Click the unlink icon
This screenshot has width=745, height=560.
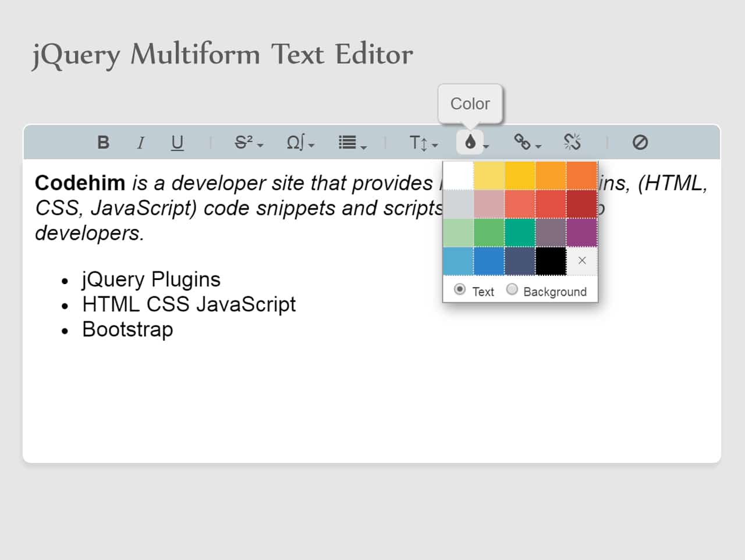pos(573,141)
